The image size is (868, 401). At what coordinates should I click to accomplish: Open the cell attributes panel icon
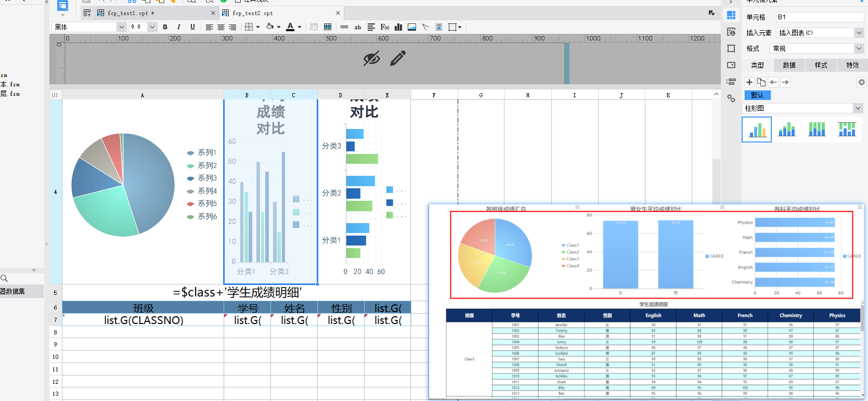[731, 32]
